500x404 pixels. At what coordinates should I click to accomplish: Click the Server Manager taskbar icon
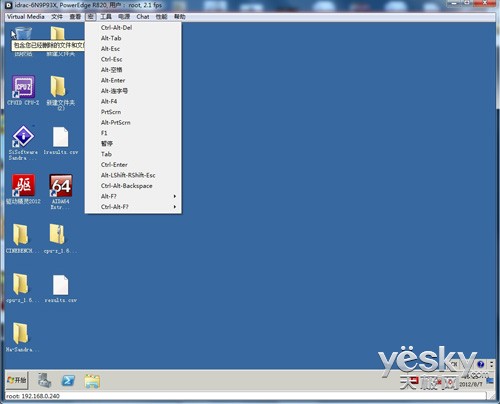click(44, 380)
